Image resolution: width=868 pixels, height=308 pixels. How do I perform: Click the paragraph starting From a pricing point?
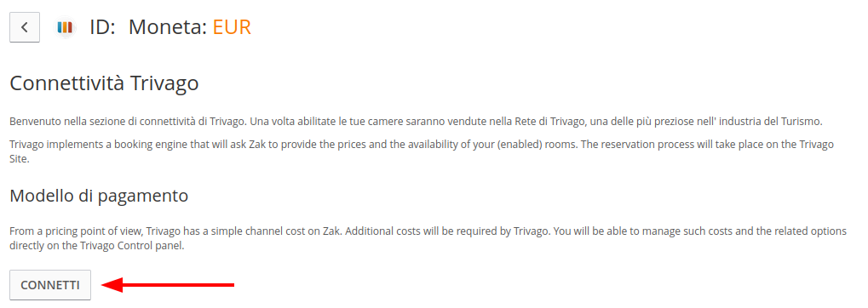click(x=428, y=238)
